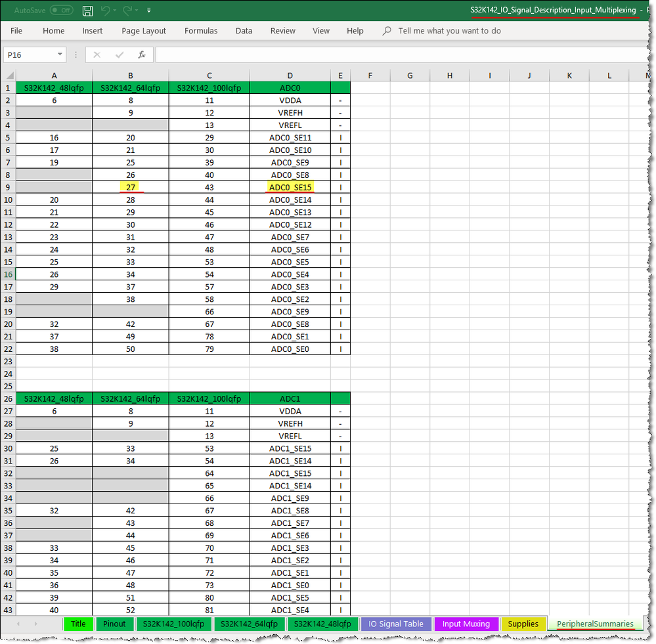Toggle the AutoSave switch
The width and height of the screenshot is (656, 644).
62,10
